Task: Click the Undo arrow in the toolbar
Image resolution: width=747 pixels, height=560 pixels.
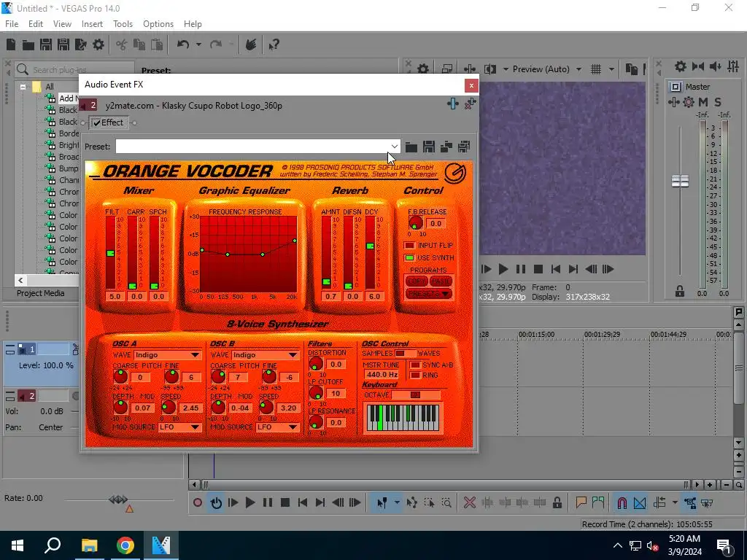Action: pyautogui.click(x=183, y=44)
